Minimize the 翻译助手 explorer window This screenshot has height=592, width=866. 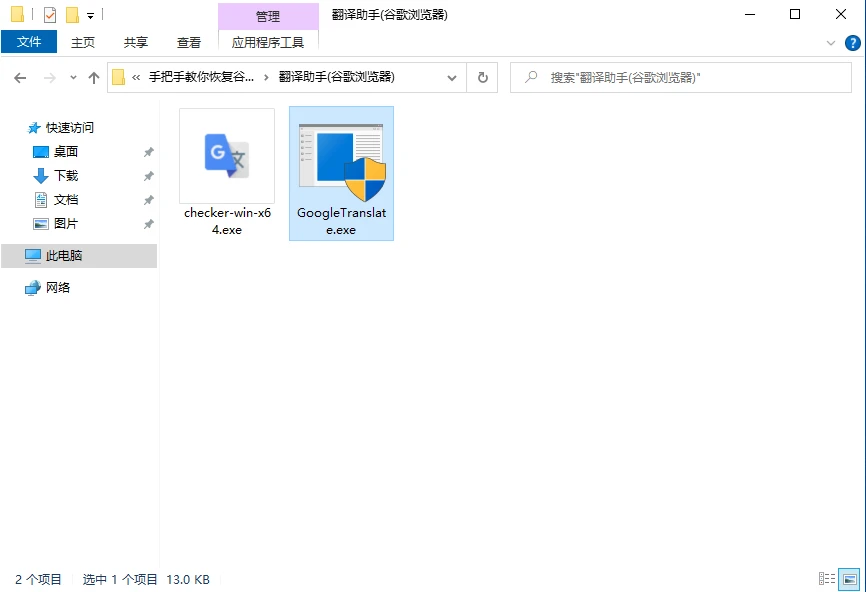pyautogui.click(x=750, y=14)
